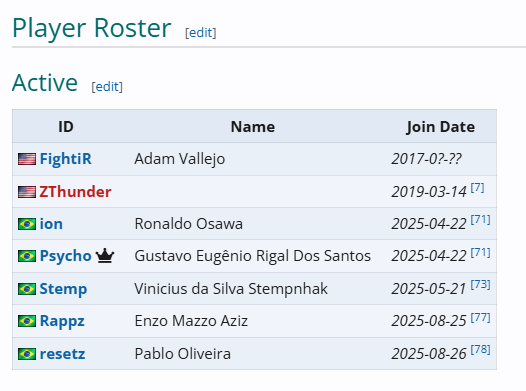Open the resetz player page
526x391 pixels.
coord(62,354)
